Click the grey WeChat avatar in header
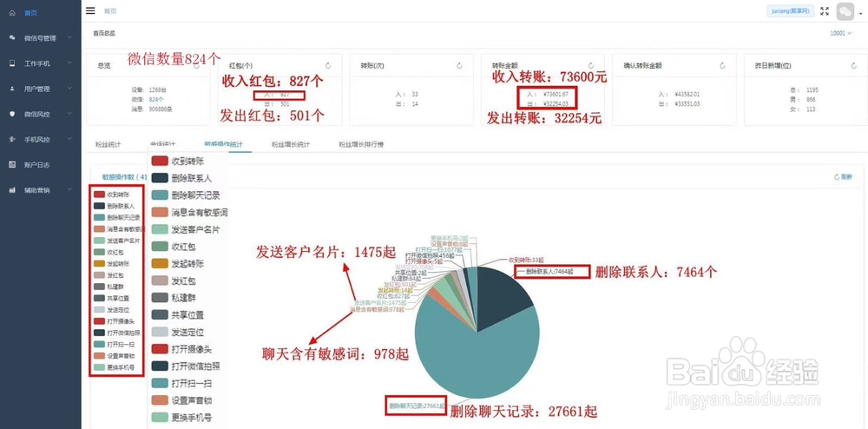The image size is (868, 429). click(845, 11)
